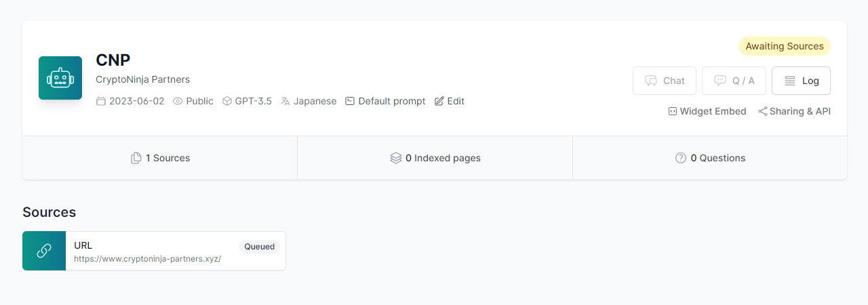
Task: Click the layers icon beside 0 Indexed pages
Action: tap(396, 158)
